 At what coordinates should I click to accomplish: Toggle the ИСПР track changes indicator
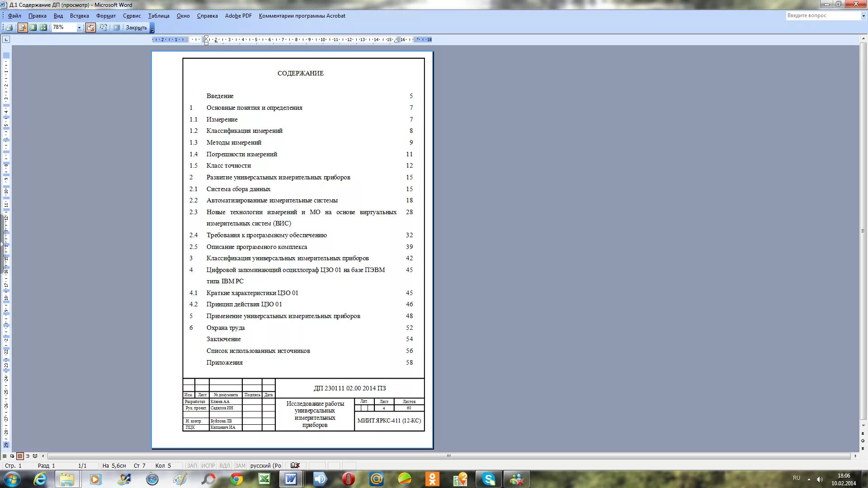pyautogui.click(x=208, y=465)
